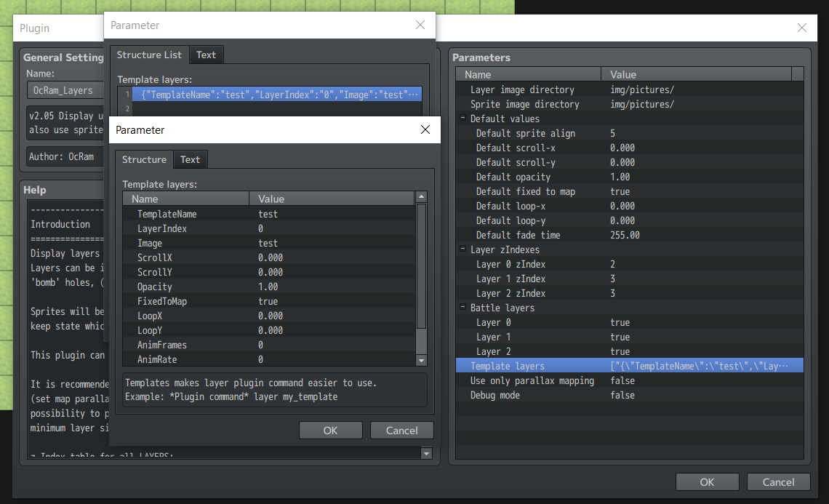Select the AnimRate row
This screenshot has height=504, width=829.
[268, 359]
